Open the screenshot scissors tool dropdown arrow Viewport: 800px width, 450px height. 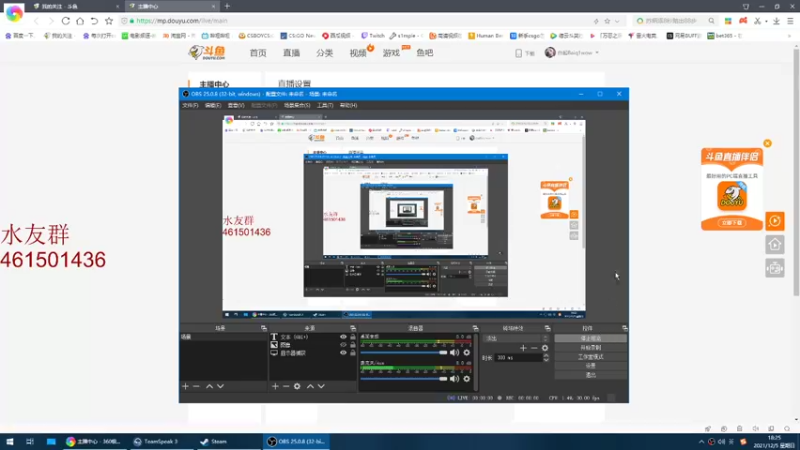[766, 21]
